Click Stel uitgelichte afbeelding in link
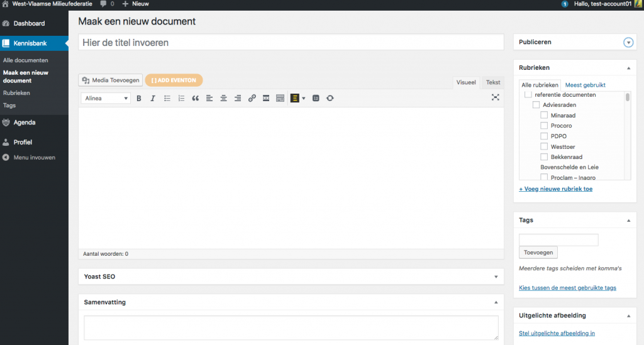 pos(557,333)
